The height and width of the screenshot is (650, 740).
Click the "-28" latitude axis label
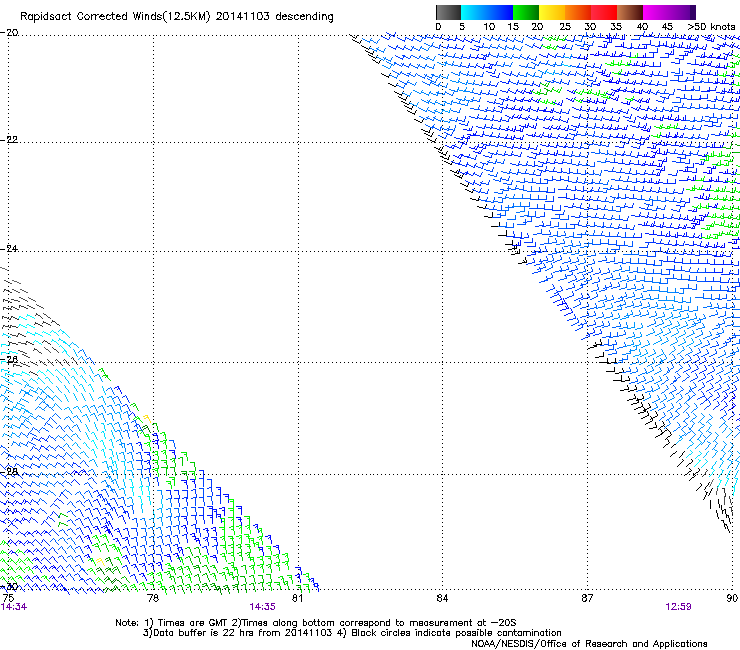(9, 471)
